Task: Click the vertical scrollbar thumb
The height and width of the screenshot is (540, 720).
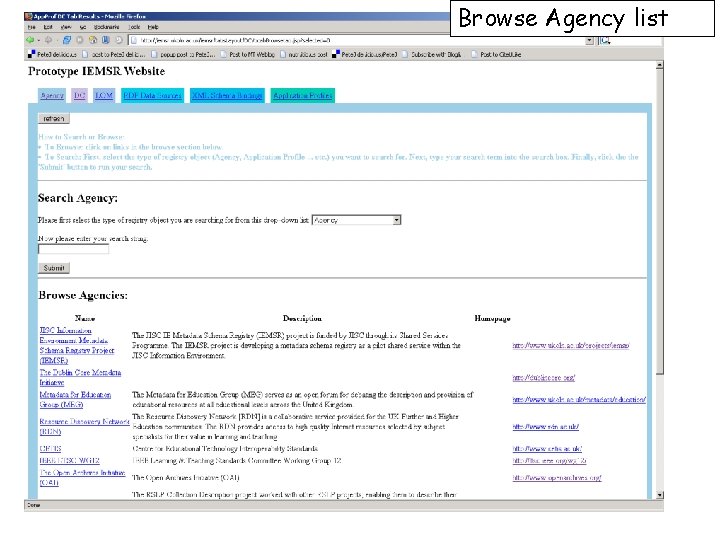Action: [x=659, y=222]
